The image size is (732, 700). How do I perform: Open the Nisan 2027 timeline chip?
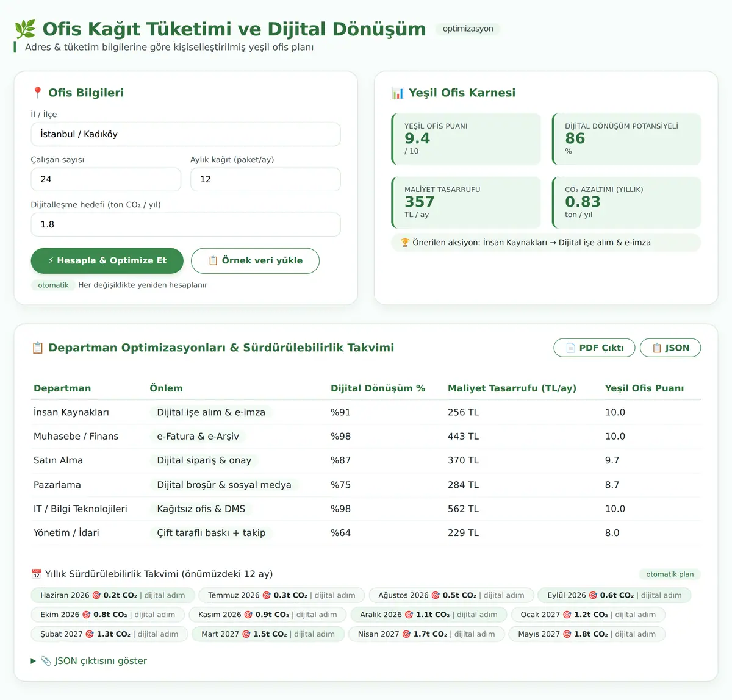point(426,634)
